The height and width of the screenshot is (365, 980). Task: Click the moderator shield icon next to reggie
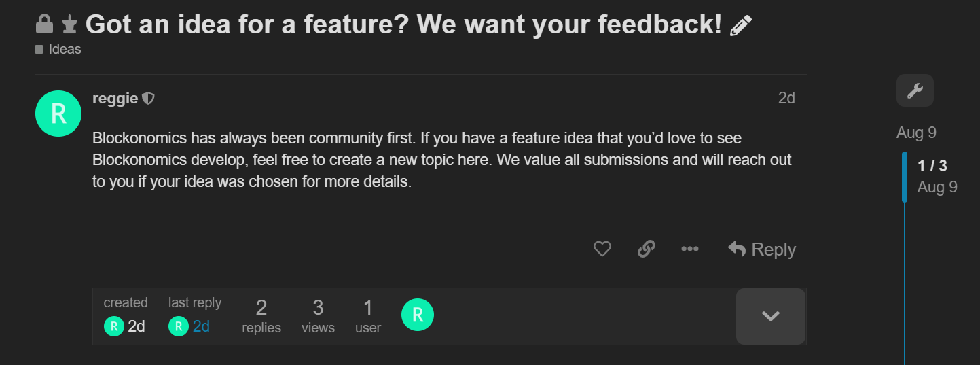point(149,99)
